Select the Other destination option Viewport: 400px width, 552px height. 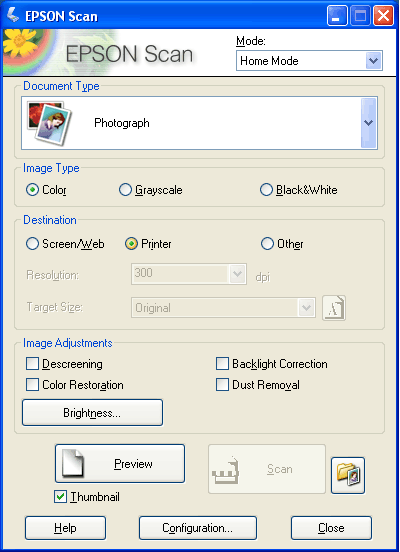click(x=282, y=244)
